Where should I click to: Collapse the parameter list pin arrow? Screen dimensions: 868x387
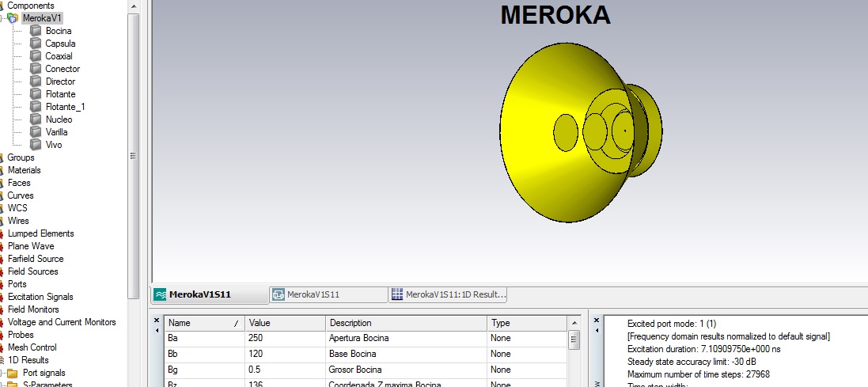click(157, 331)
